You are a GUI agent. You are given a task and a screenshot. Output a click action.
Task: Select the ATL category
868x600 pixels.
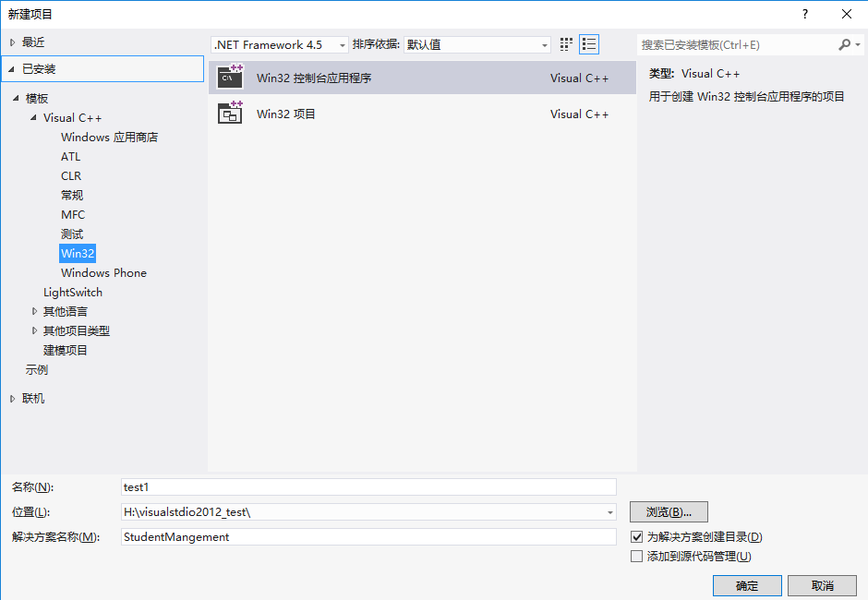click(x=71, y=157)
